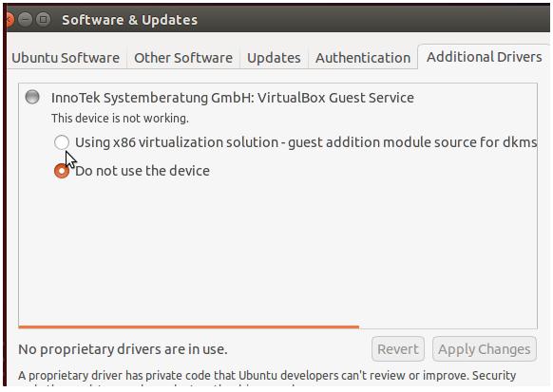
Task: Select the Additional Drivers tab
Action: [484, 57]
